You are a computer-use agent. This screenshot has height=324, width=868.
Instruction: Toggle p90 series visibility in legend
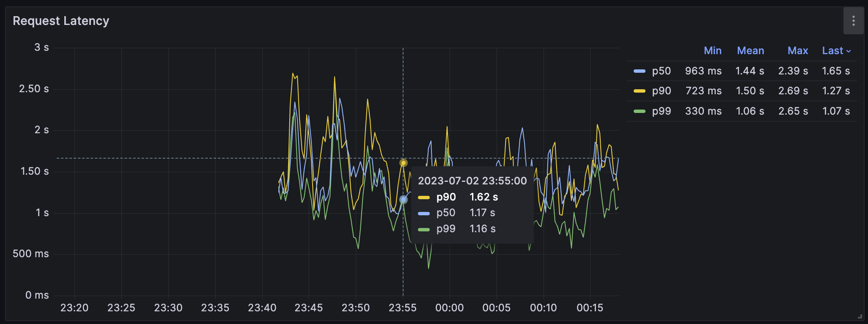(661, 91)
